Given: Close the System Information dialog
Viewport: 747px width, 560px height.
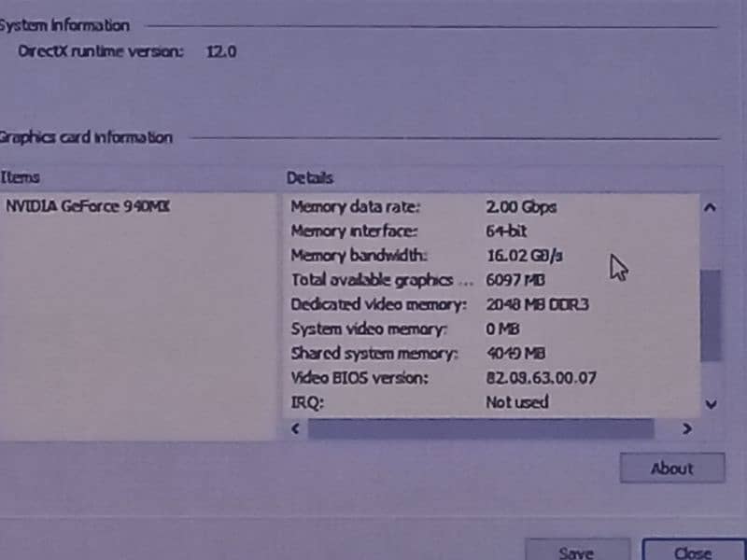Looking at the screenshot, I should pos(692,552).
